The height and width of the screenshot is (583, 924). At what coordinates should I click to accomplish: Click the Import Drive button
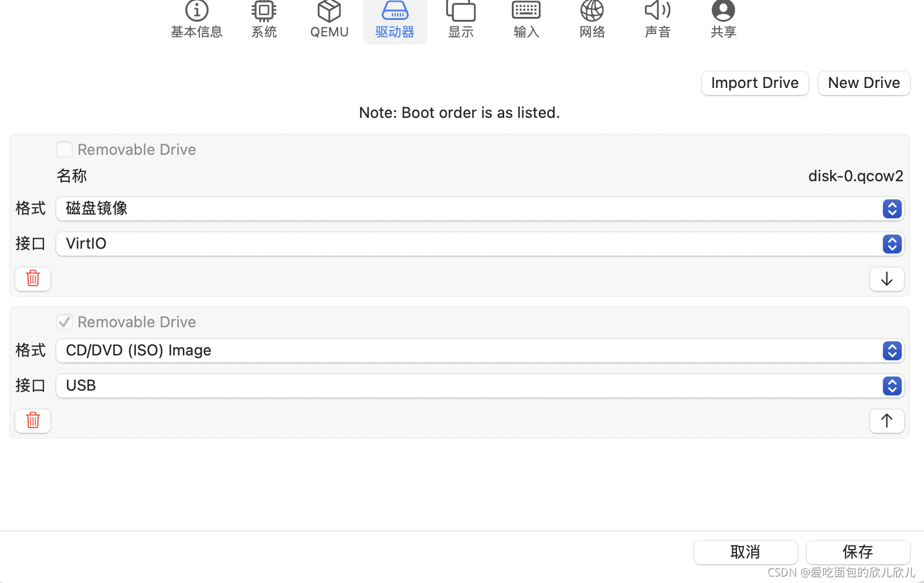pos(755,83)
